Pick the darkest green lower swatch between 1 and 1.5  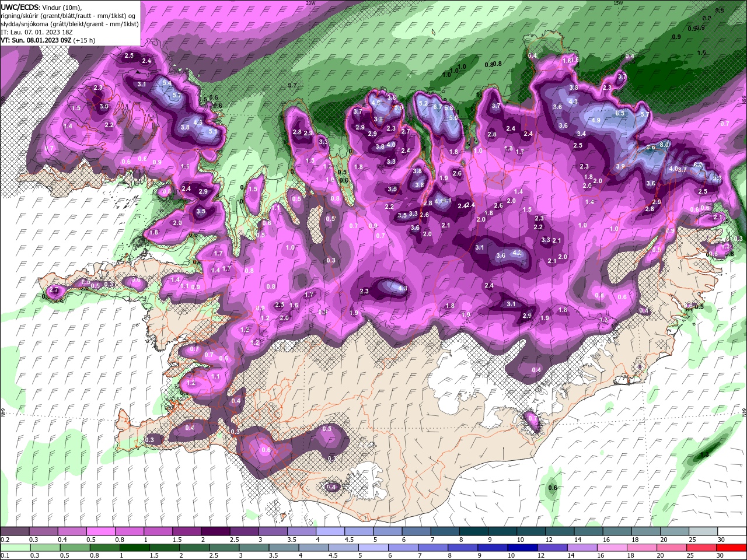pos(134,548)
